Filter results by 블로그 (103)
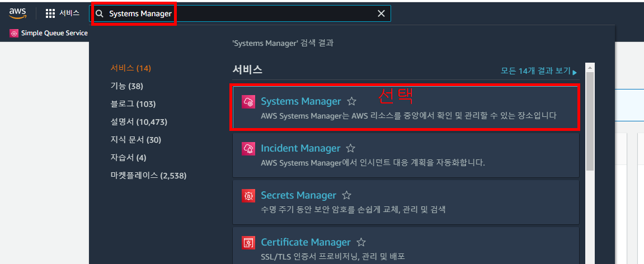644x264 pixels. point(133,104)
